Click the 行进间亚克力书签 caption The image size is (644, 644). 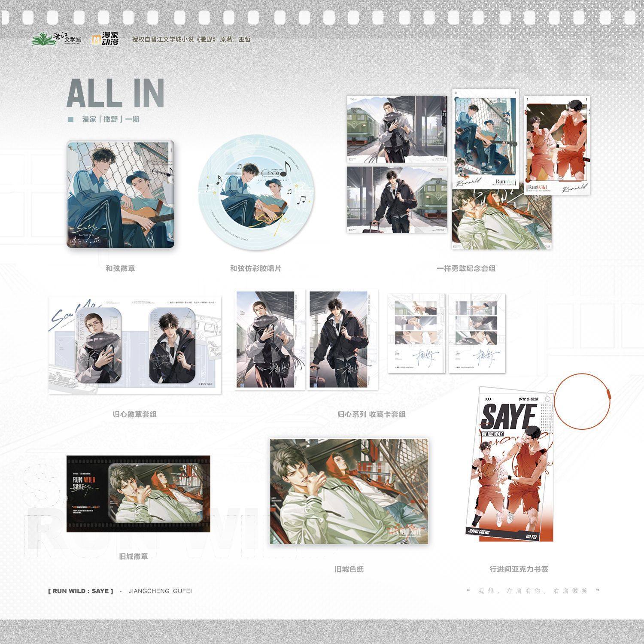pos(519,569)
